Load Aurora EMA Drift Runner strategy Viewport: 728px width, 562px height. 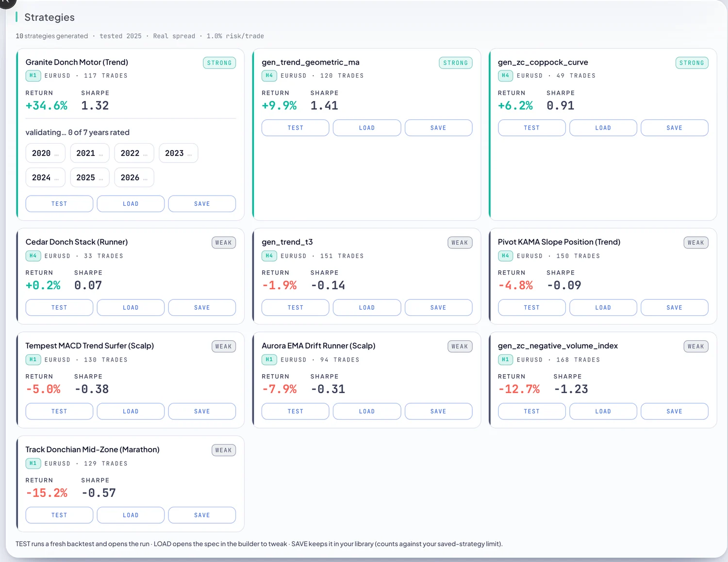click(367, 412)
